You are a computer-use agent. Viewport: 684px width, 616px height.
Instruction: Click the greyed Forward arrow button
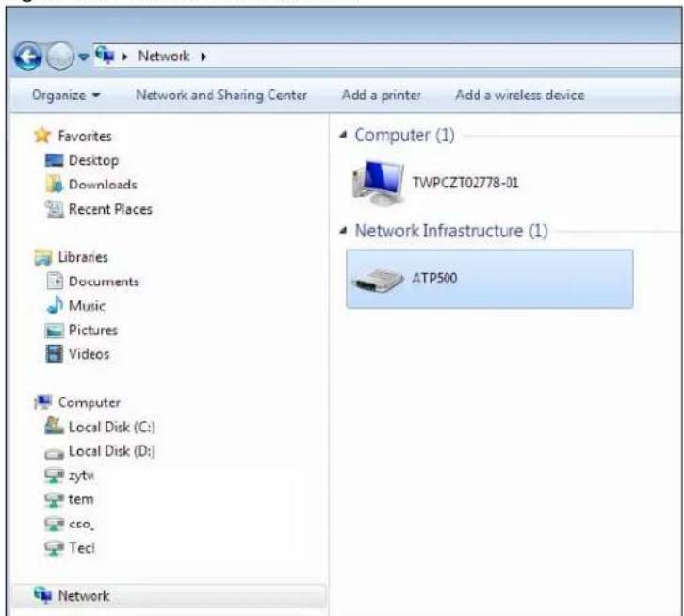click(59, 56)
